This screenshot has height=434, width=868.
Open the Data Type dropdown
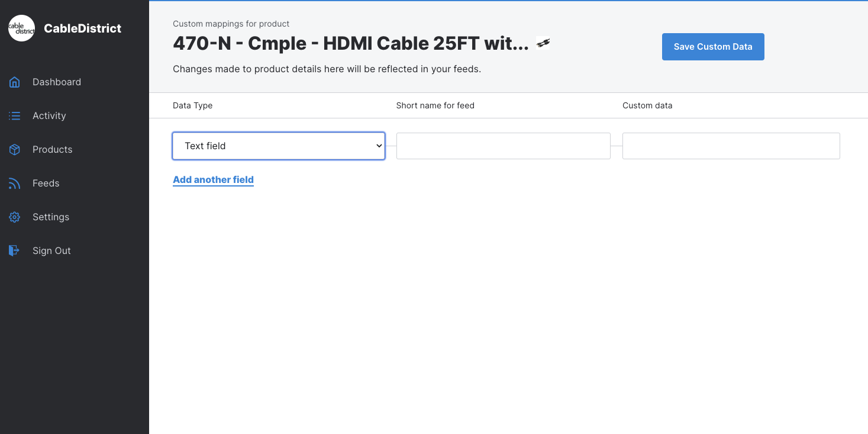tap(279, 146)
